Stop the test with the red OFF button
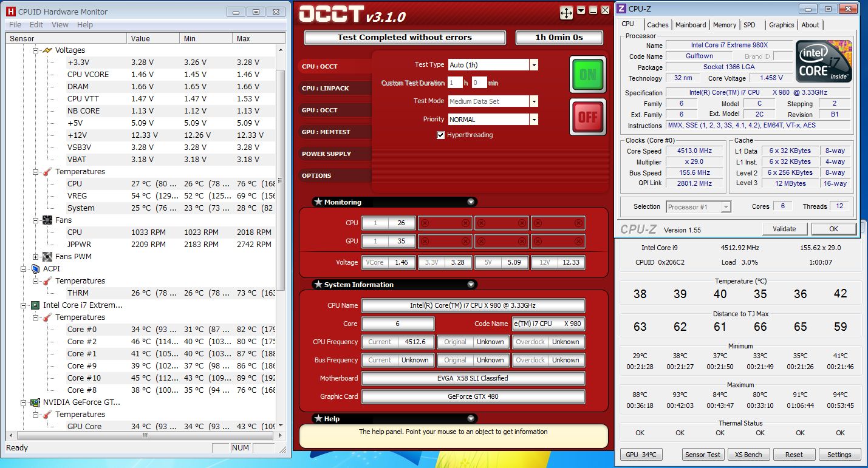 pyautogui.click(x=587, y=117)
